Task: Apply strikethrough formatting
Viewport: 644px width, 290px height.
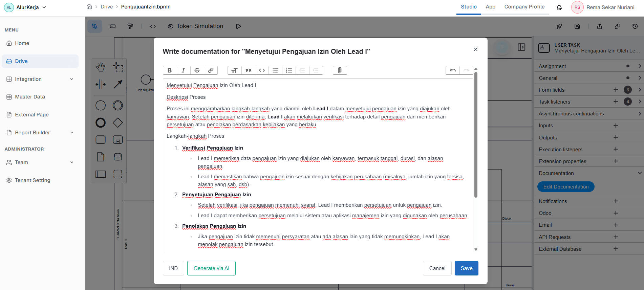Action: tap(197, 70)
